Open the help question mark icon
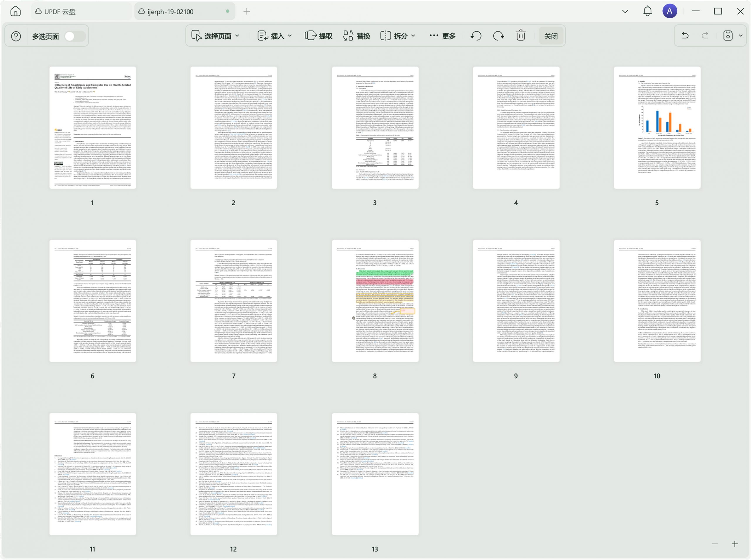Screen dimensions: 751x560 16,36
